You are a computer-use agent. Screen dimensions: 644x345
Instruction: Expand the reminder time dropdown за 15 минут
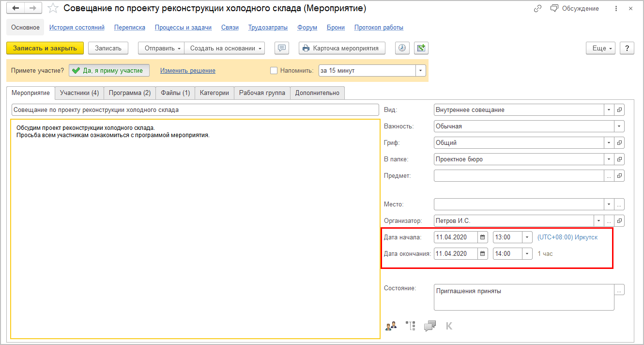[x=421, y=71]
